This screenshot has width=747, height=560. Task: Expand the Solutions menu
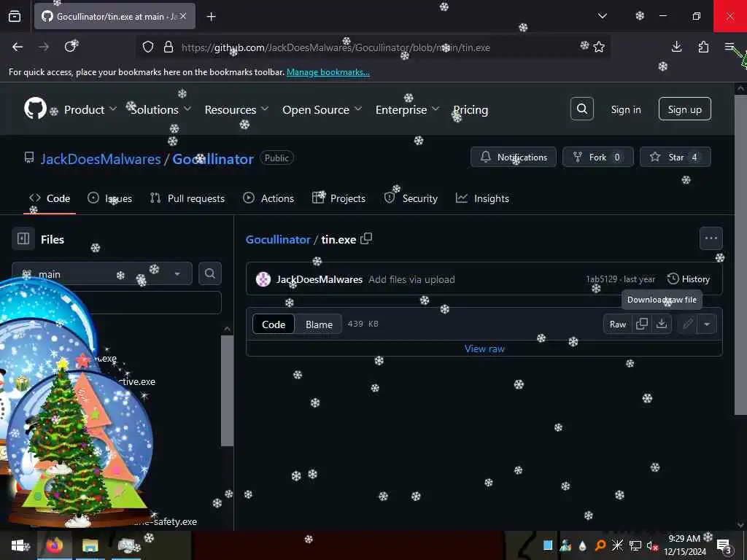click(161, 109)
